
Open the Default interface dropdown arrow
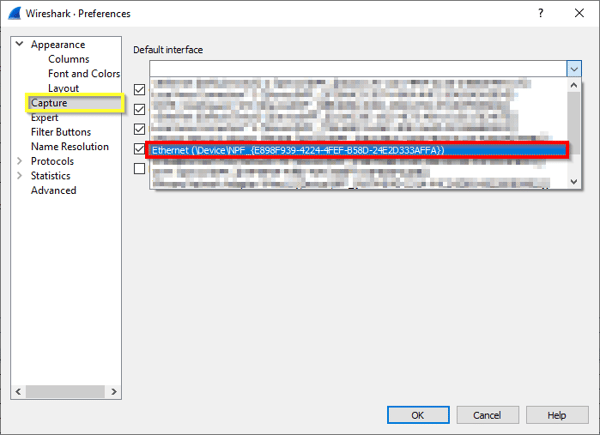coord(573,68)
